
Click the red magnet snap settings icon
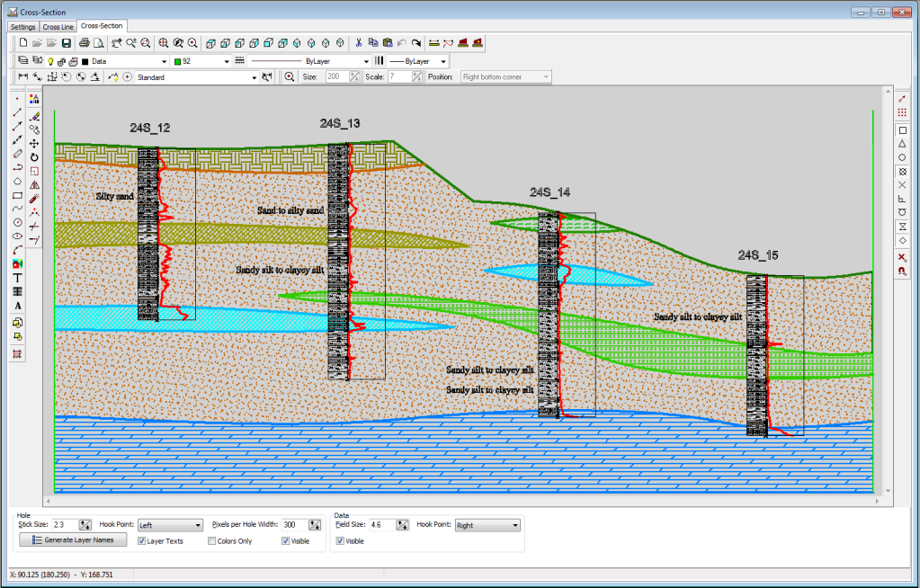point(902,272)
